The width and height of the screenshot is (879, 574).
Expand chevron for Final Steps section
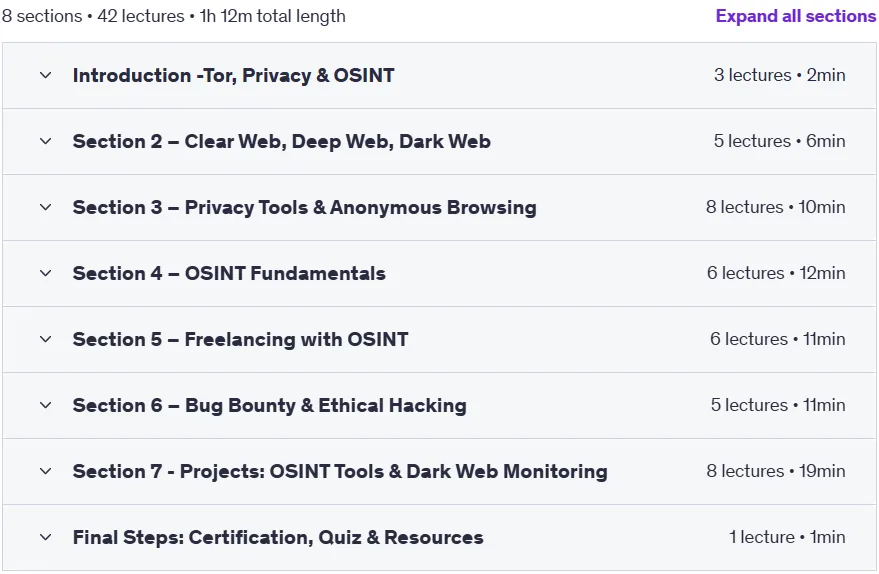[x=45, y=537]
